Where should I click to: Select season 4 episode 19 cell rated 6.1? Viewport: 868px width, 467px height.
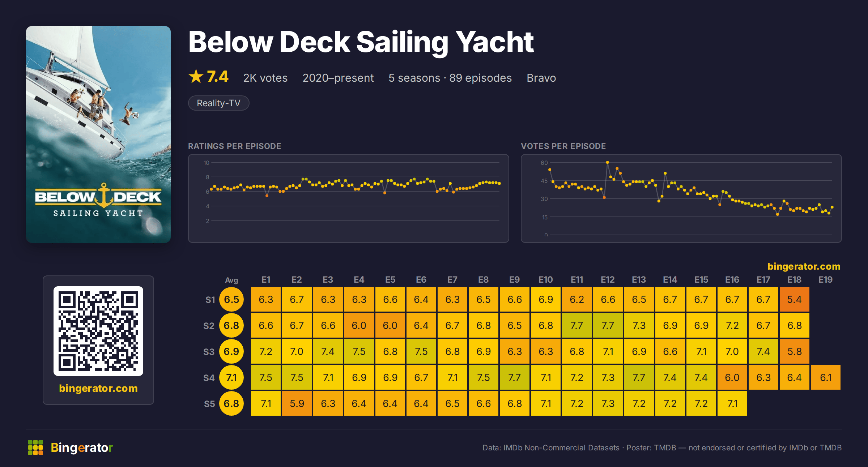point(825,377)
